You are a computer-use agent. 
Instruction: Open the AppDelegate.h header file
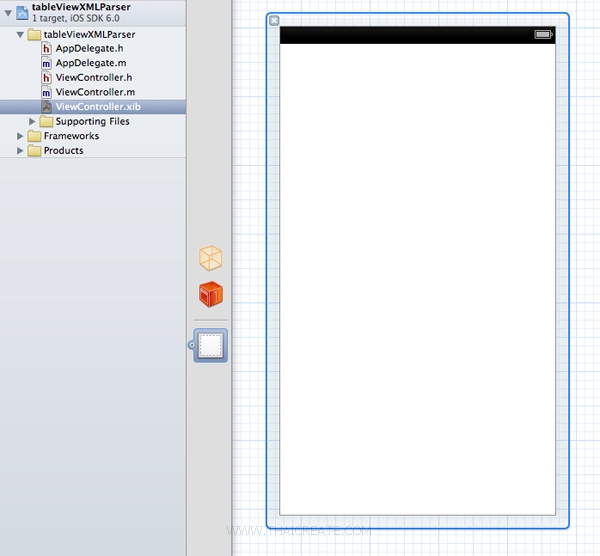pyautogui.click(x=89, y=48)
